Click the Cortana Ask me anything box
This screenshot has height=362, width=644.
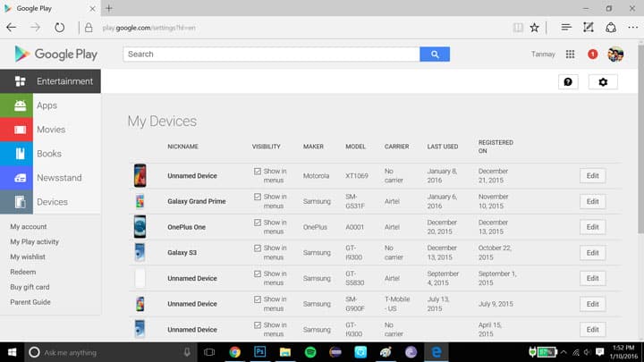[x=109, y=352]
